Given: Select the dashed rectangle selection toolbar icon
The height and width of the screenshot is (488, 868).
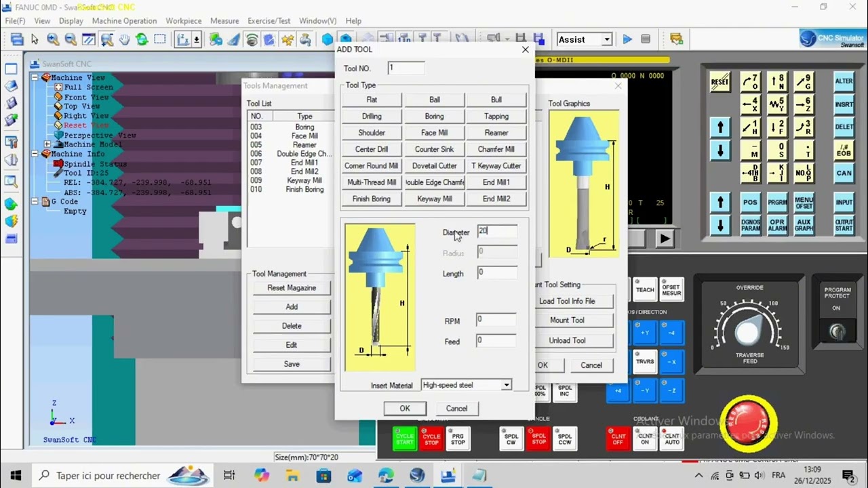Looking at the screenshot, I should [x=160, y=39].
